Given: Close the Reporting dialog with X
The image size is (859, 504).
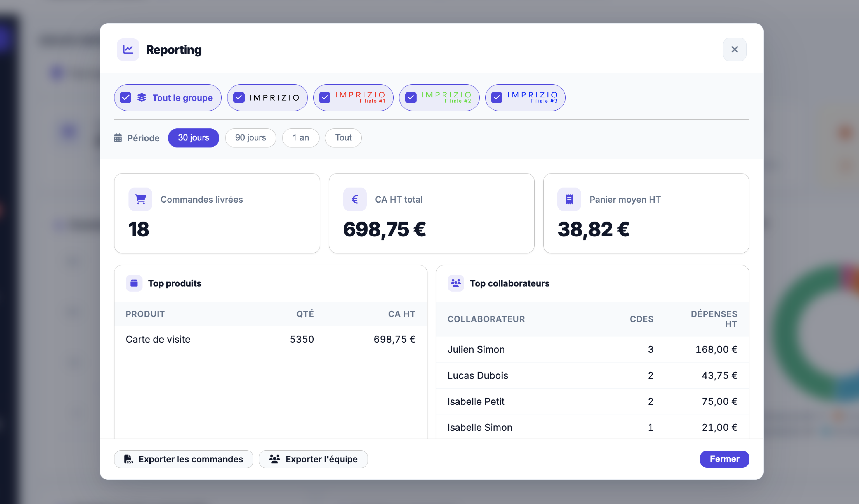Looking at the screenshot, I should coord(735,50).
